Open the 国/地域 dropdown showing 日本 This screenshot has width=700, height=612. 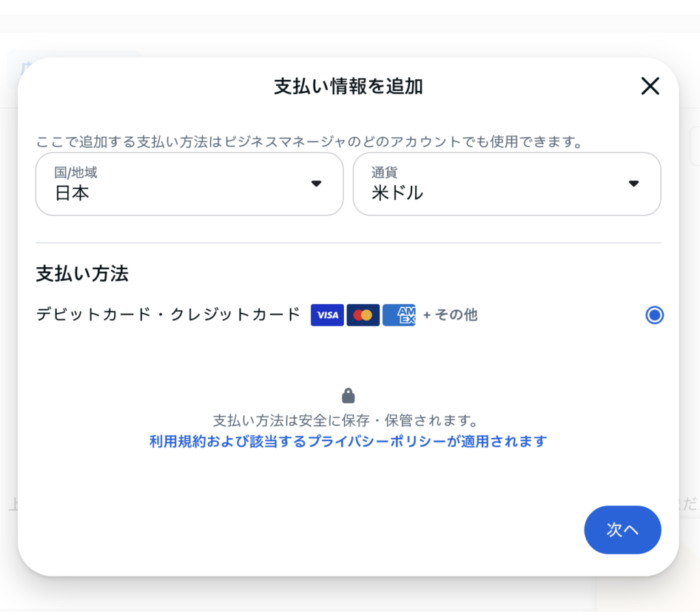coord(189,184)
